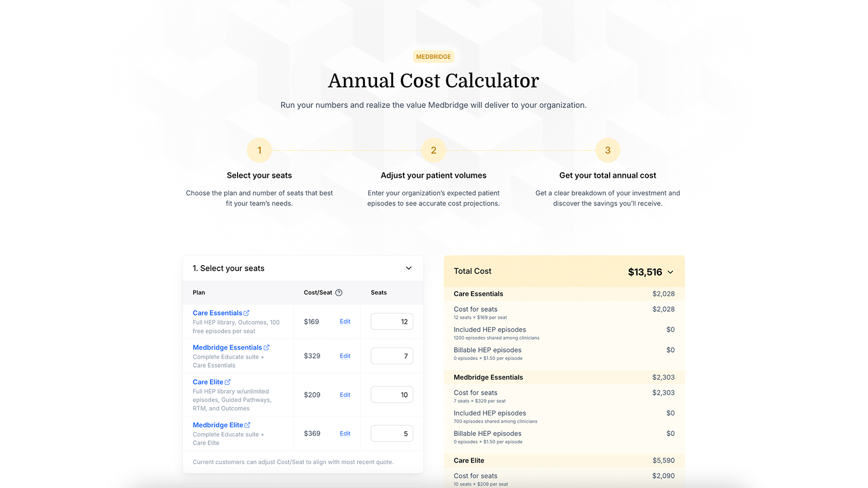This screenshot has width=868, height=488.
Task: Click step 2 circle icon
Action: coord(433,150)
